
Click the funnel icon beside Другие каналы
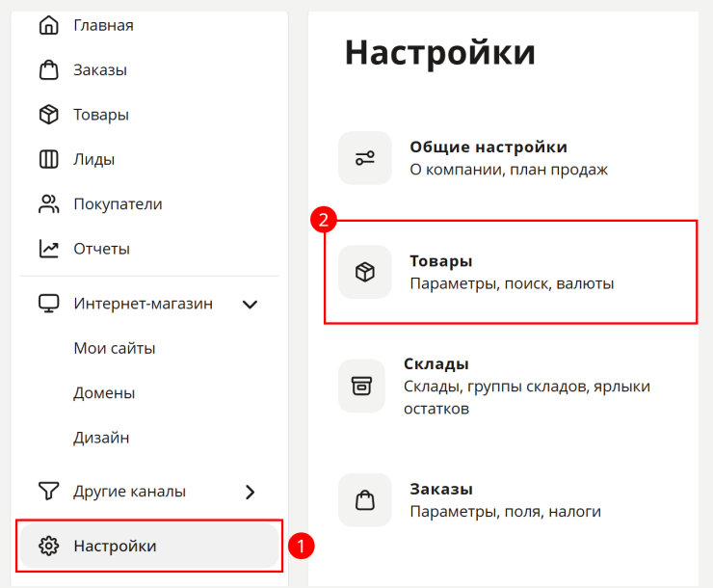click(48, 492)
